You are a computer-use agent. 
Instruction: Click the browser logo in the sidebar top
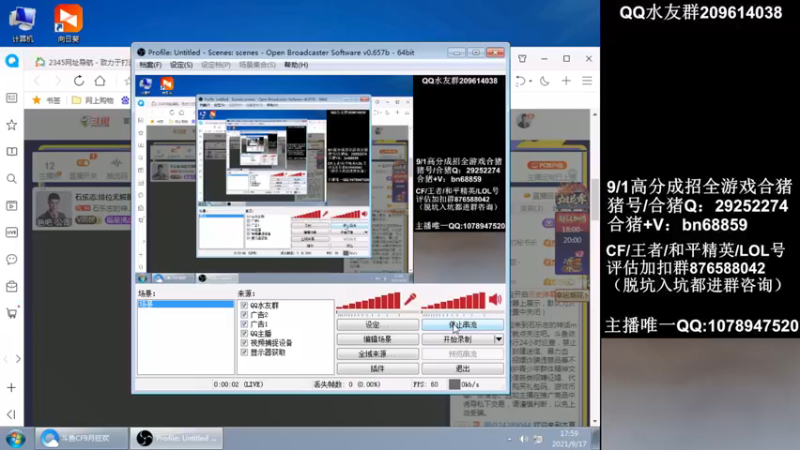12,61
